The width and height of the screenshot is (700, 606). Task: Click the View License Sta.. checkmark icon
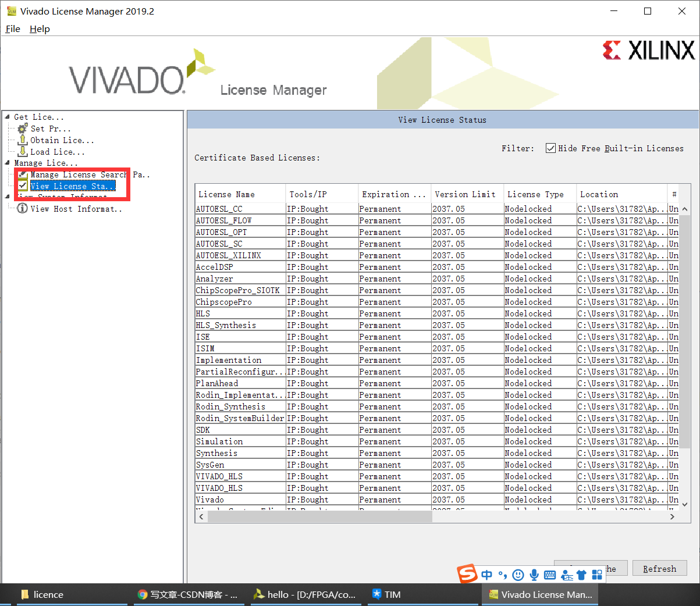tap(23, 186)
